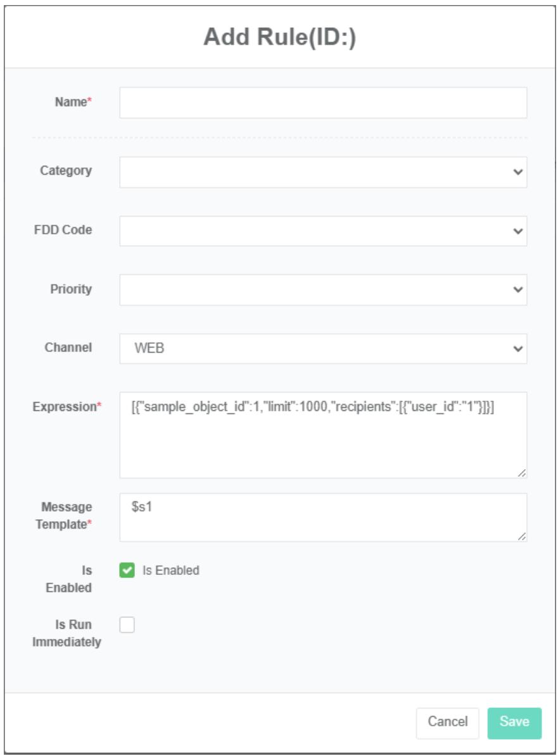
Task: Click chevron arrow of Priority select
Action: click(x=518, y=290)
